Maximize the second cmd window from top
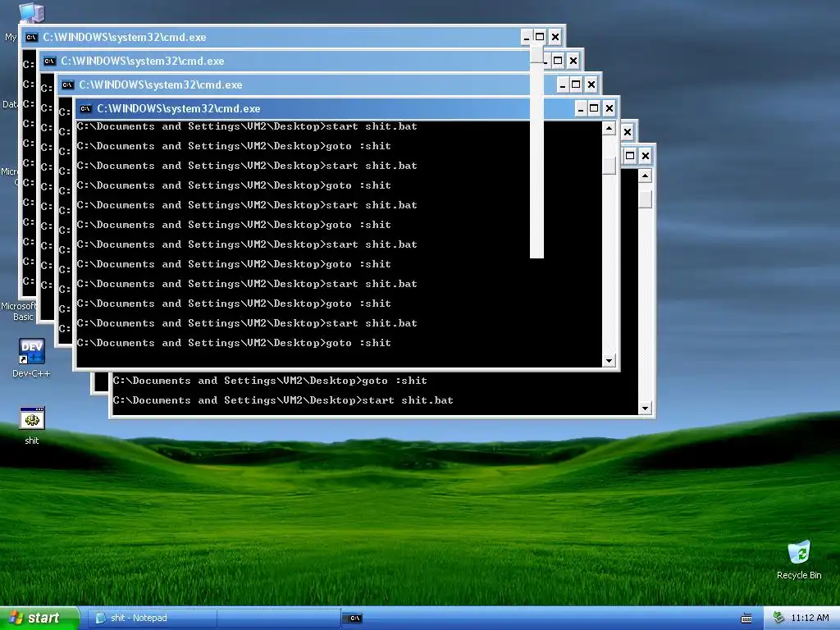Viewport: 840px width, 630px height. [558, 61]
